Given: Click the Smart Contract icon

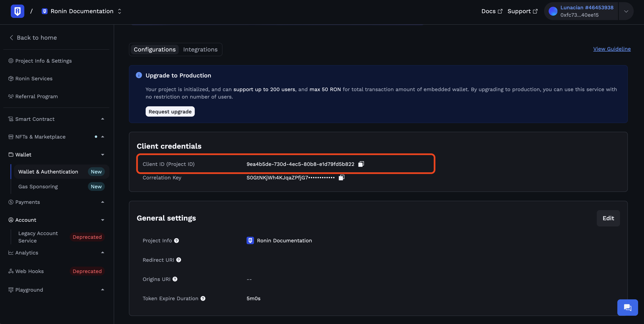Looking at the screenshot, I should pyautogui.click(x=11, y=119).
